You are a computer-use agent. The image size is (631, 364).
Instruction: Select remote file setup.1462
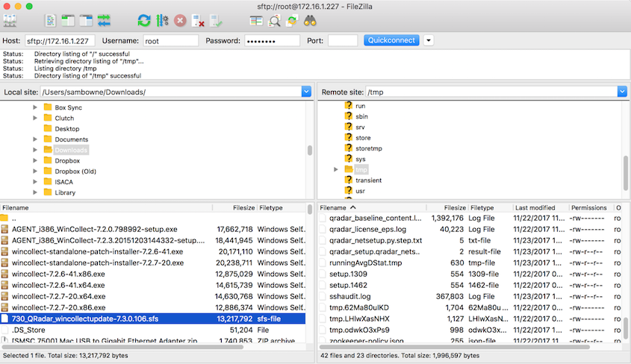click(x=470, y=285)
